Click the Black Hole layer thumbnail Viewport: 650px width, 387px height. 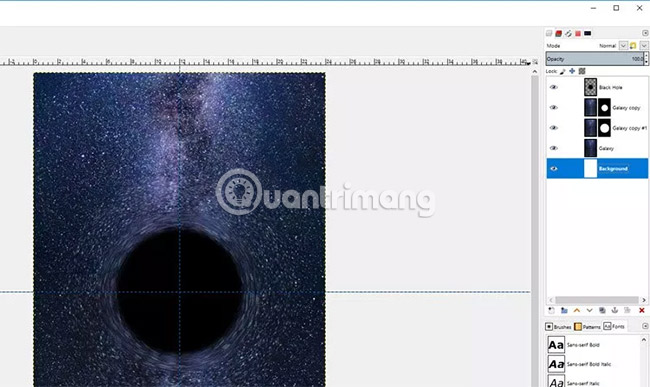[590, 87]
